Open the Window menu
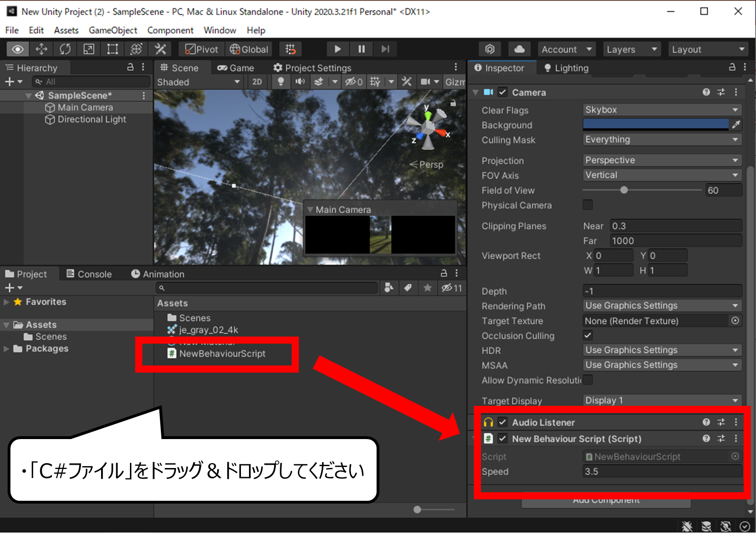 click(x=220, y=30)
